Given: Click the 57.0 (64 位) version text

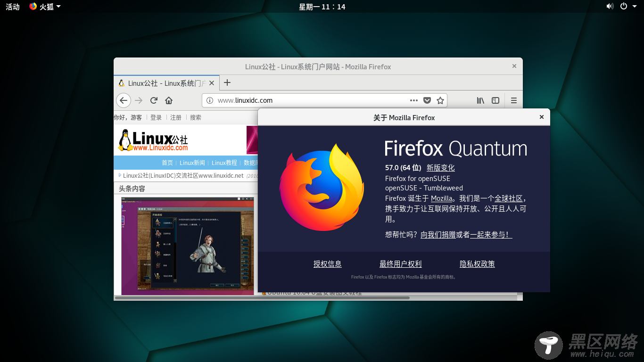Looking at the screenshot, I should tap(403, 168).
